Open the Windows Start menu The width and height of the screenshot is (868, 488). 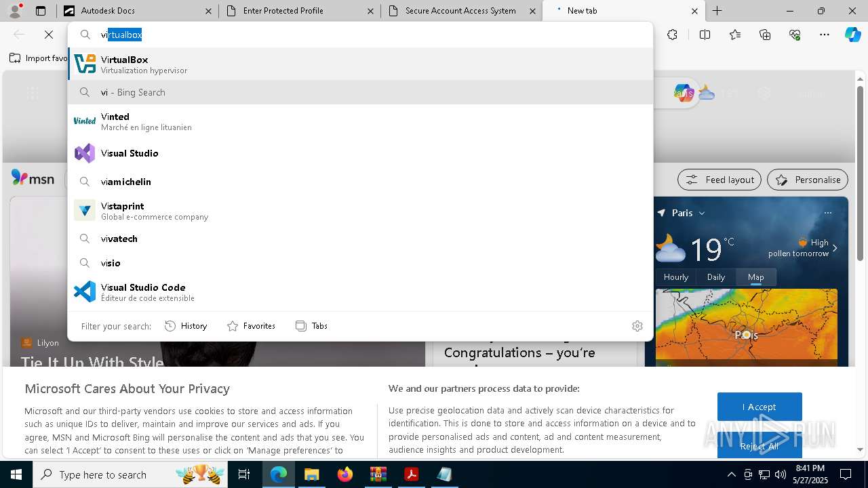coord(16,474)
